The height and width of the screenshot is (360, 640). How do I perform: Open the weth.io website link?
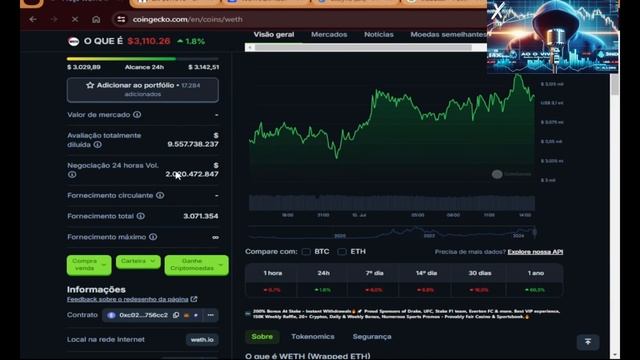pyautogui.click(x=202, y=340)
